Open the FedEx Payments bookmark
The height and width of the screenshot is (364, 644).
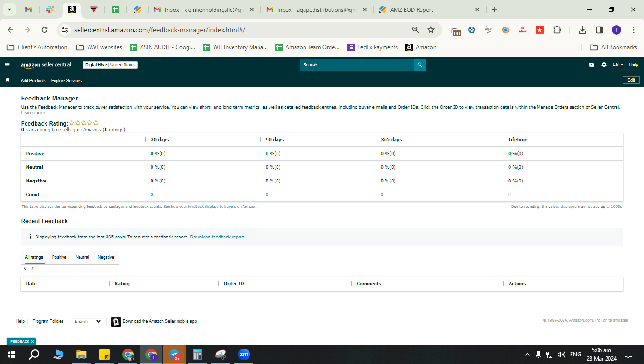[x=373, y=47]
